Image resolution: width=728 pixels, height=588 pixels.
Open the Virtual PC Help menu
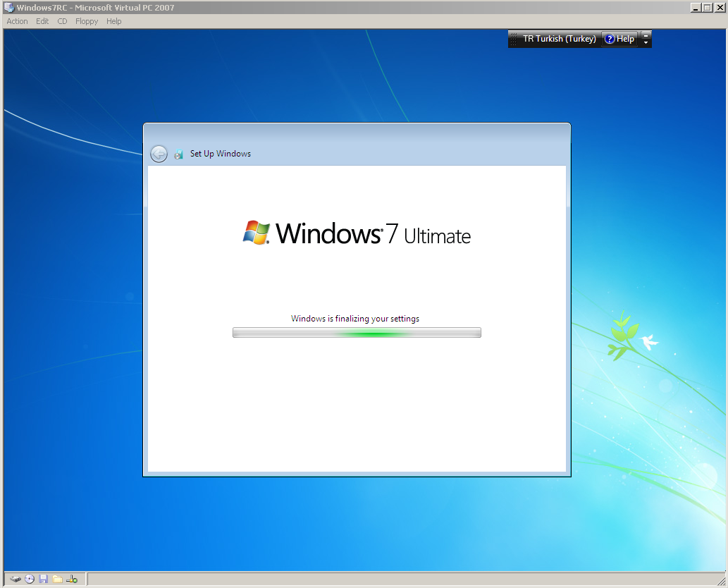[x=113, y=21]
